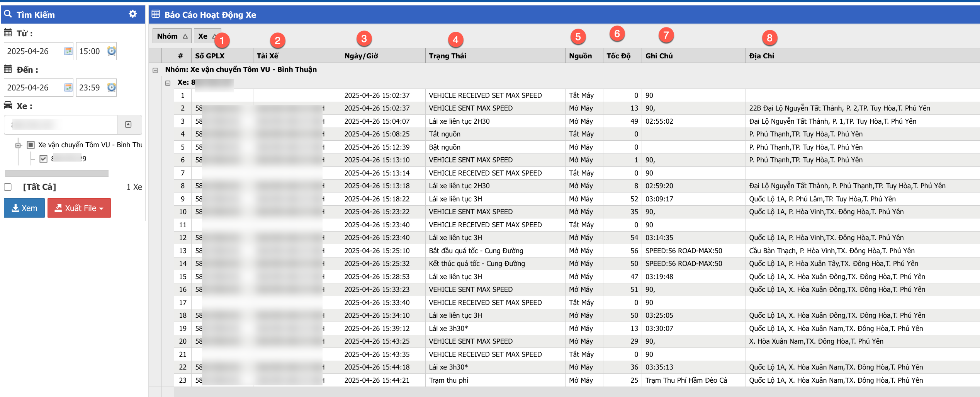Collapse the Nhóm: Xe vận chuyển Tôm VU row group
Image resolution: width=980 pixels, height=397 pixels.
coord(155,70)
